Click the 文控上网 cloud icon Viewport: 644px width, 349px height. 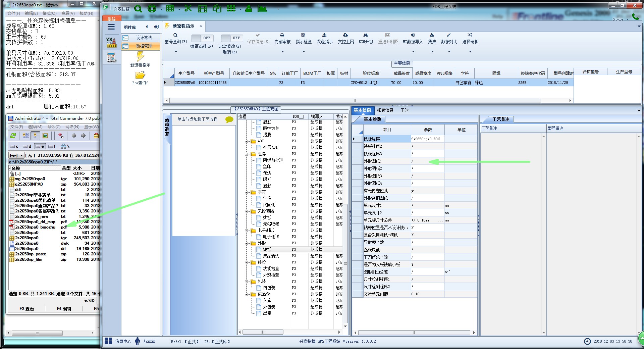click(x=345, y=35)
